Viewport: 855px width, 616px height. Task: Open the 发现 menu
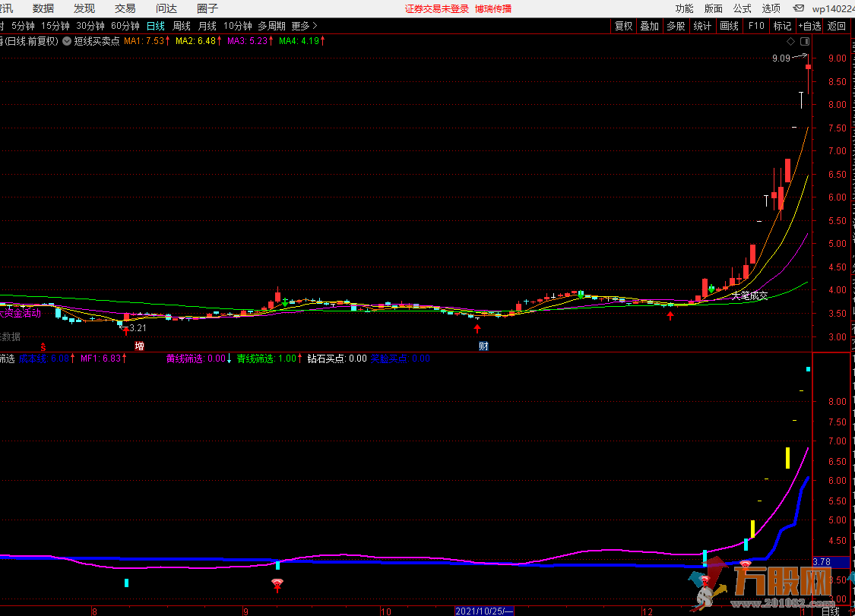84,8
